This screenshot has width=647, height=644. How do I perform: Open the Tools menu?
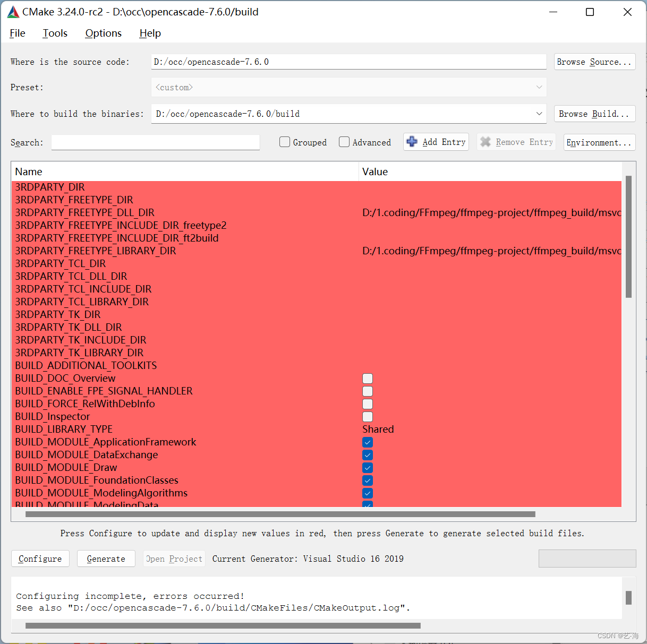55,33
